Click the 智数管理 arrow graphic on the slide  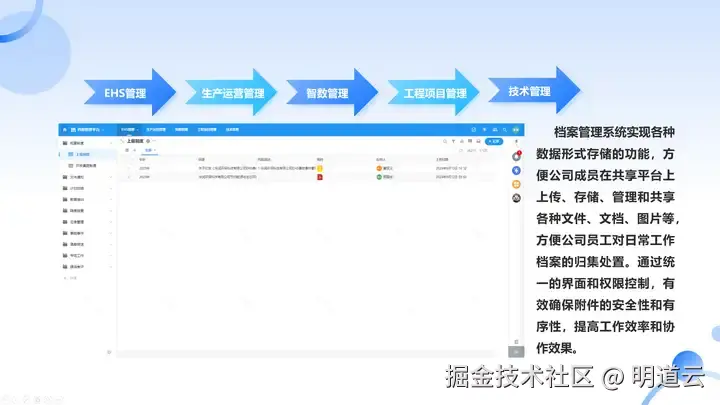pos(332,92)
